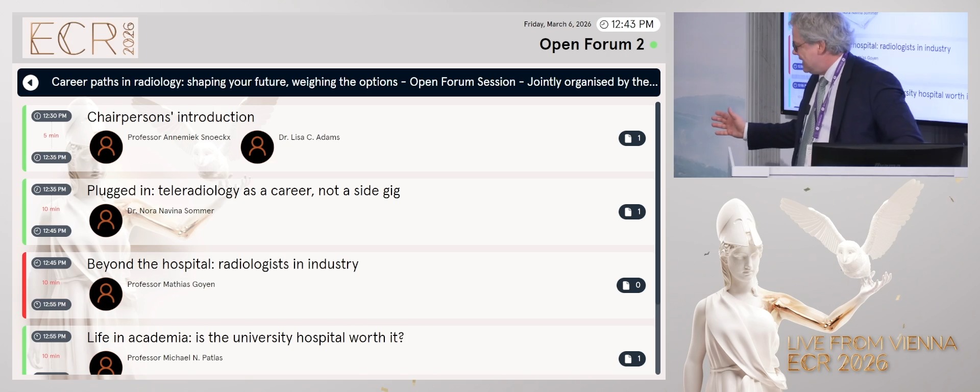Viewport: 980px width, 392px height.
Task: Open Professor Annemiek Snoeckx's avatar
Action: tap(106, 147)
